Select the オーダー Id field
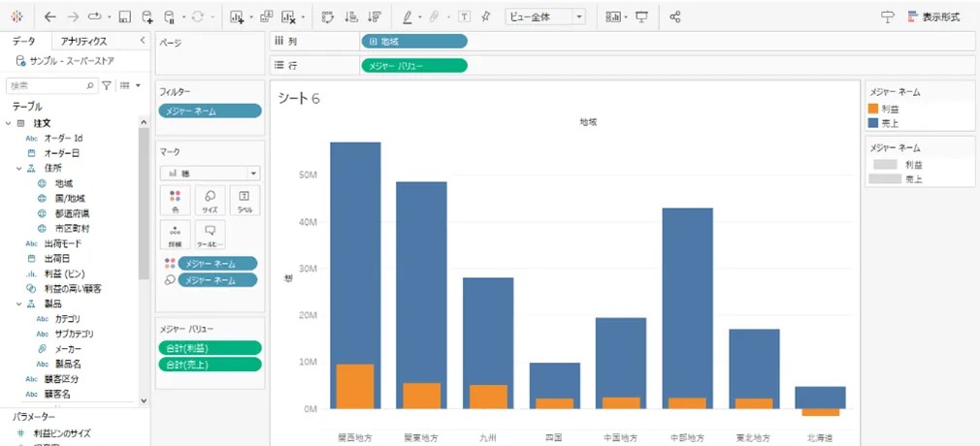Screen dimensions: 980x446 coord(63,138)
